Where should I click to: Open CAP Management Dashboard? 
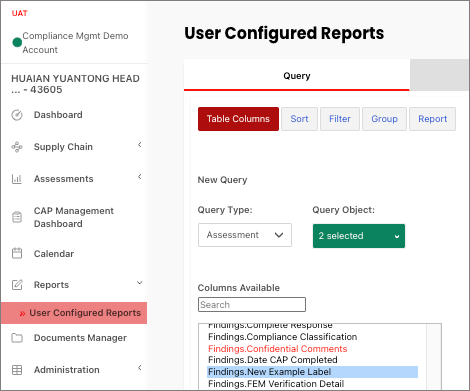pyautogui.click(x=74, y=217)
